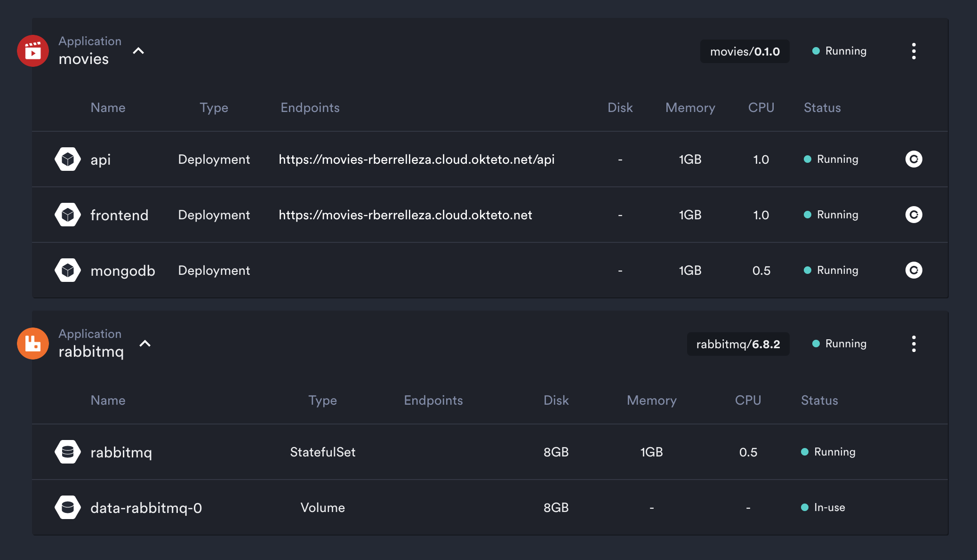The height and width of the screenshot is (560, 977).
Task: Click Volume type cell
Action: click(323, 508)
